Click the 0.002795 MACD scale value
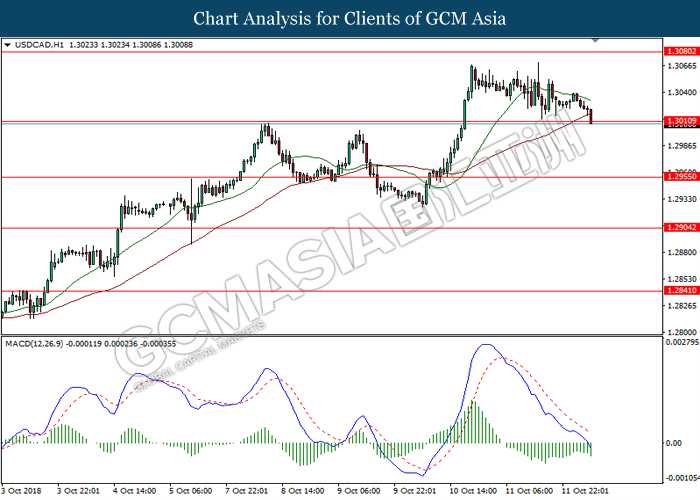 [x=682, y=342]
